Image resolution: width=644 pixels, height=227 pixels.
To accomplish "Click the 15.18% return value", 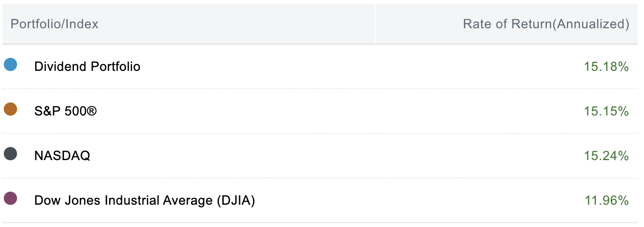I will pyautogui.click(x=606, y=66).
